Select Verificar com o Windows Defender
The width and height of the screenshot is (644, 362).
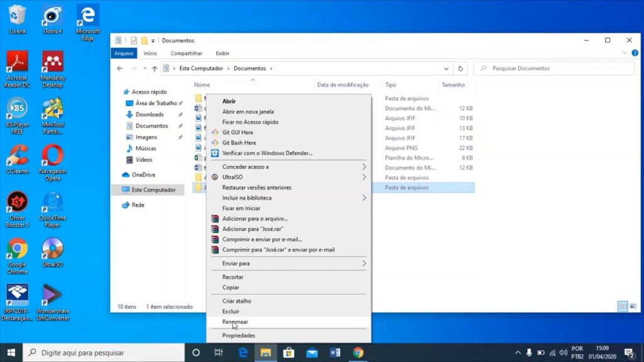click(289, 153)
